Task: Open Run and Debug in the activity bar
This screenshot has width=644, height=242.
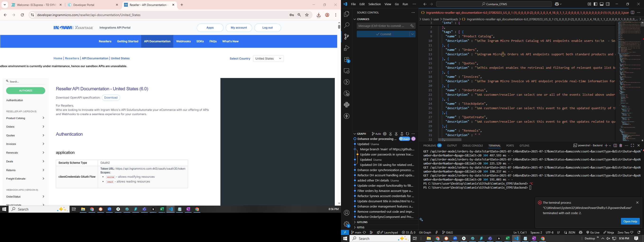Action: click(346, 48)
